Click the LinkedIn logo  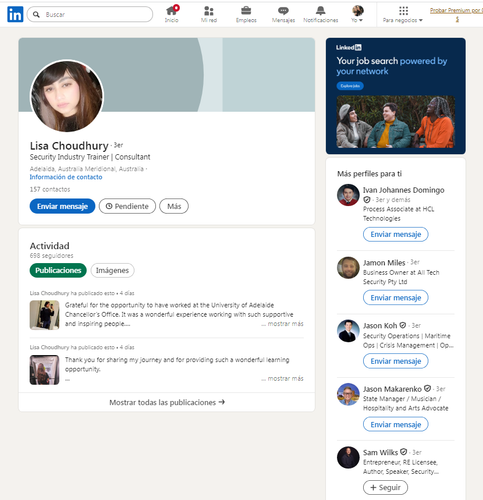15,14
